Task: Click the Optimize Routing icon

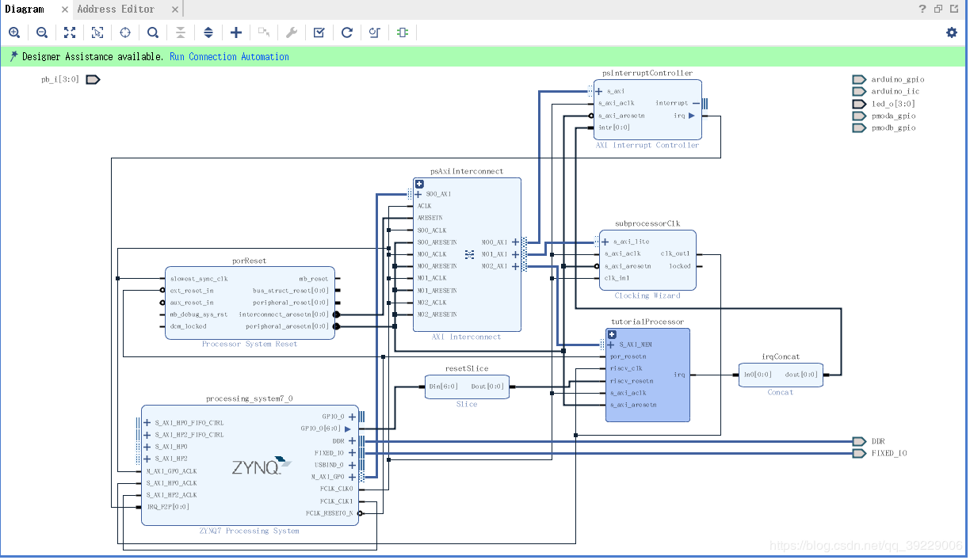Action: pyautogui.click(x=375, y=32)
